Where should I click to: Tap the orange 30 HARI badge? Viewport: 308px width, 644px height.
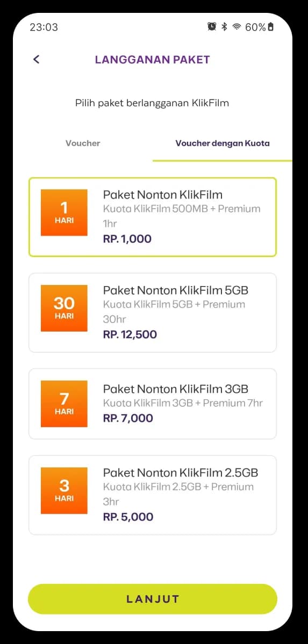(x=64, y=308)
